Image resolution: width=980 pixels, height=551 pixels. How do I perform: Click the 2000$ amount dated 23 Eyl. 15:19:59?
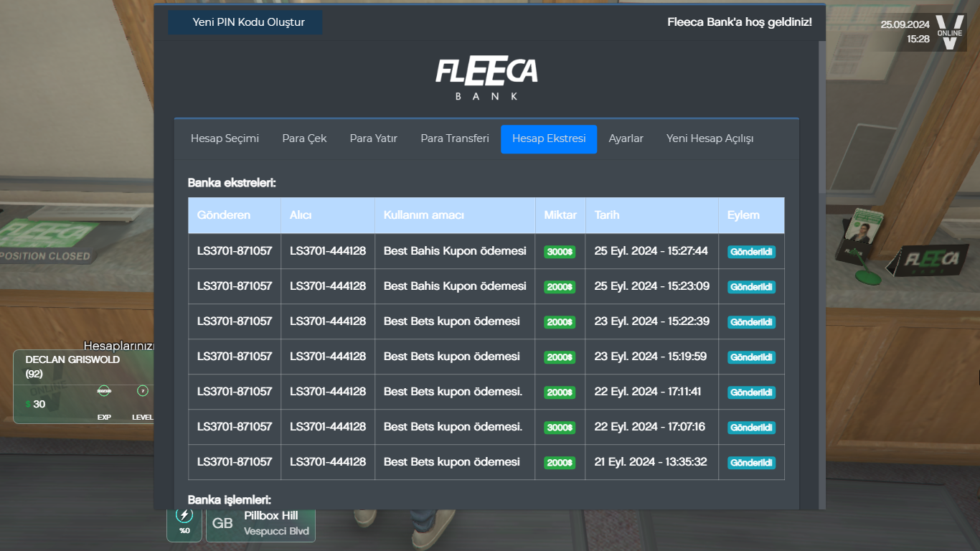pos(560,357)
